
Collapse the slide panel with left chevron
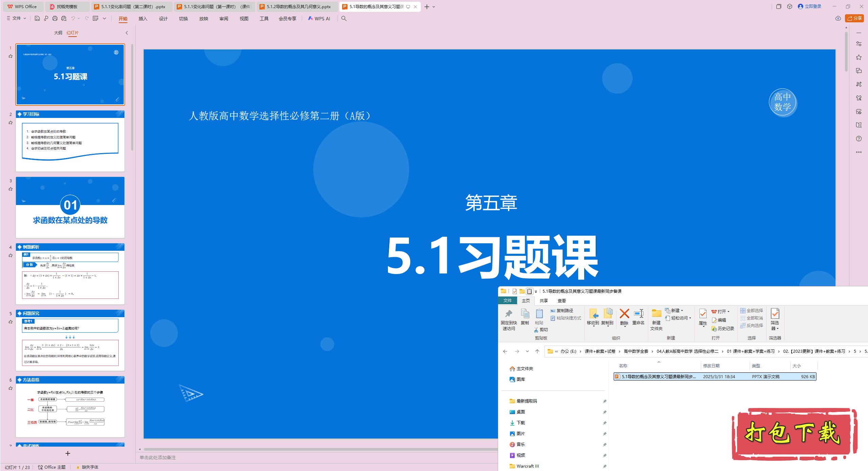point(127,33)
